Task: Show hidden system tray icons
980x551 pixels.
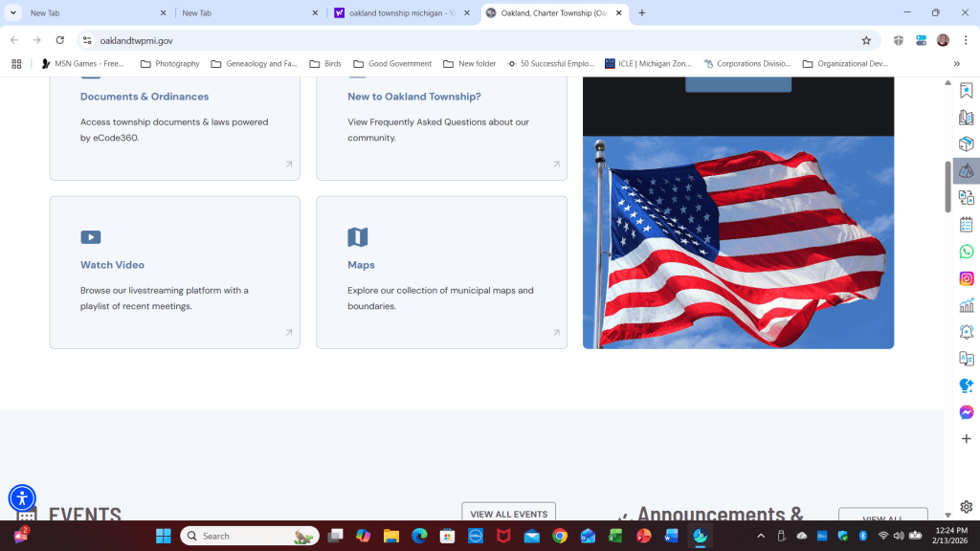Action: point(761,536)
